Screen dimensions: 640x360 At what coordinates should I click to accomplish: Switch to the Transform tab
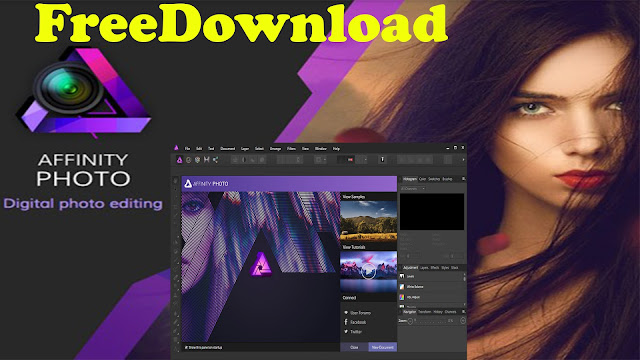pyautogui.click(x=424, y=312)
